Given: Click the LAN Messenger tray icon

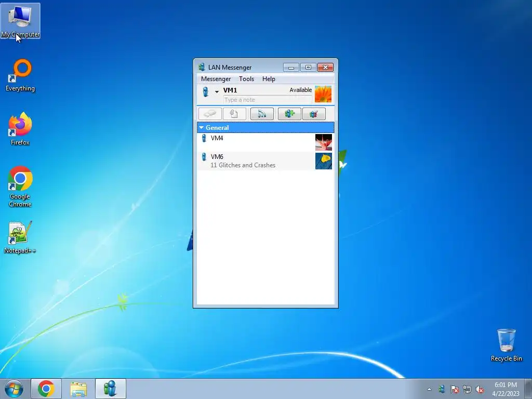Looking at the screenshot, I should (x=442, y=389).
